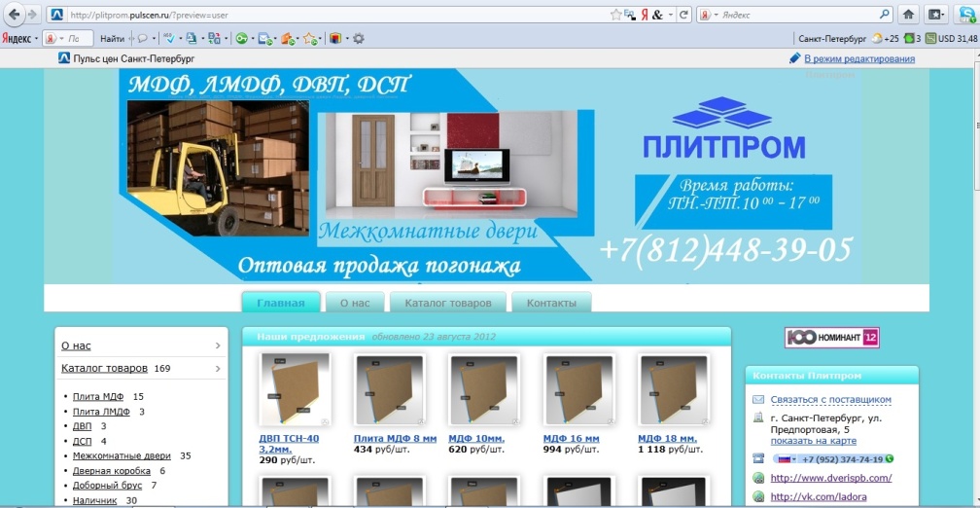
Task: Open dropdown next to mail envelope icon
Action: [275, 39]
